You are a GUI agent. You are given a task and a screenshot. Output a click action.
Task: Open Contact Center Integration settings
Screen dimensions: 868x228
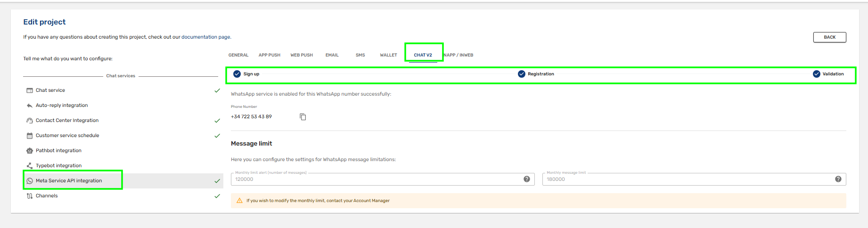coord(123,121)
